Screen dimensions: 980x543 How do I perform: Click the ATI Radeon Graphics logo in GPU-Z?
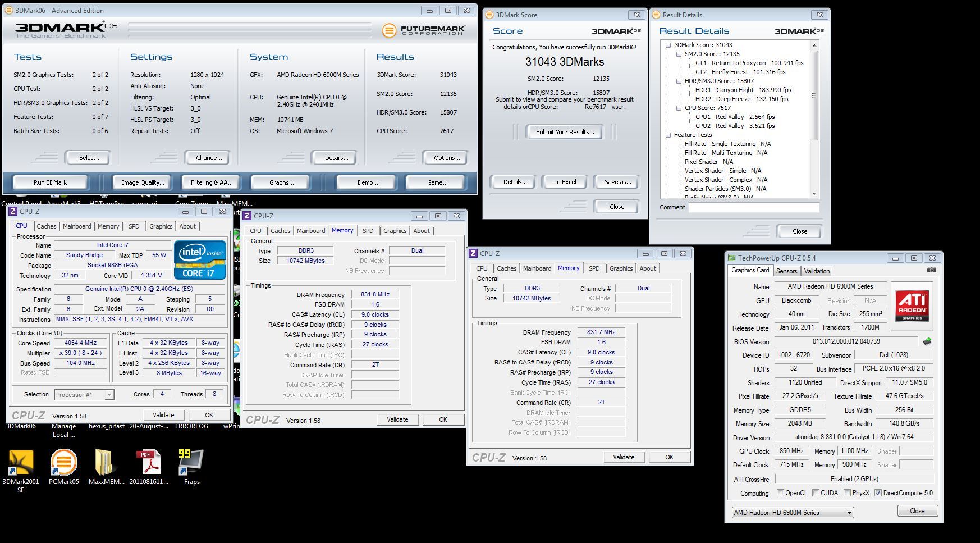click(912, 306)
